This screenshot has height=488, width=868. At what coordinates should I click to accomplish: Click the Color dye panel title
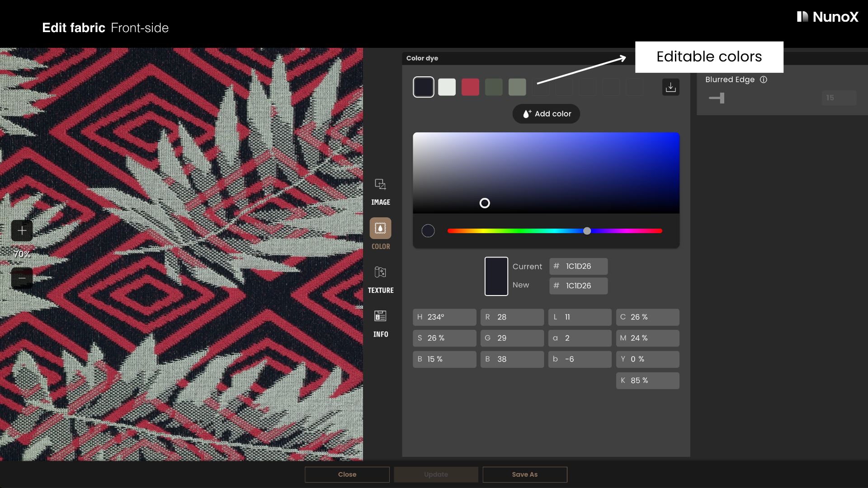(422, 58)
